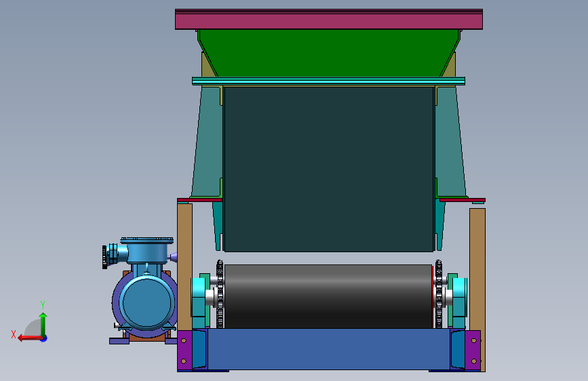588x381 pixels.
Task: Click the green Y axis arrow of triad
Action: coord(43,325)
